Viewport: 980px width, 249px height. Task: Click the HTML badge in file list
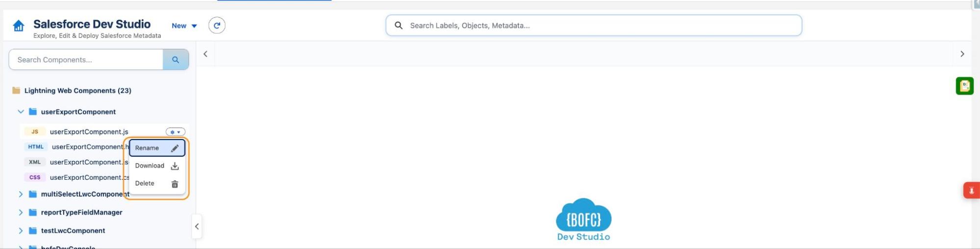pyautogui.click(x=36, y=147)
